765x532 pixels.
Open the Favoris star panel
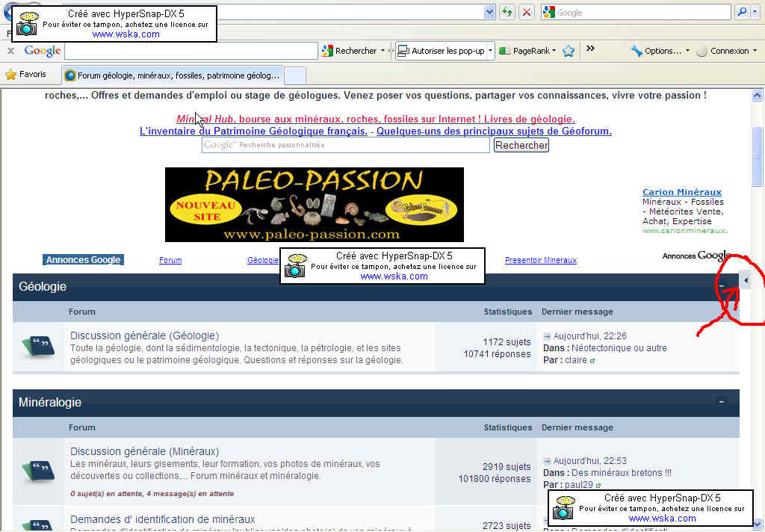coord(26,75)
